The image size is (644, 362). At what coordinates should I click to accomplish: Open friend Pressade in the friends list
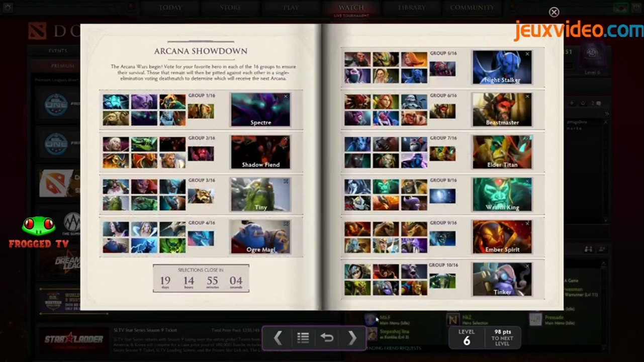(553, 320)
